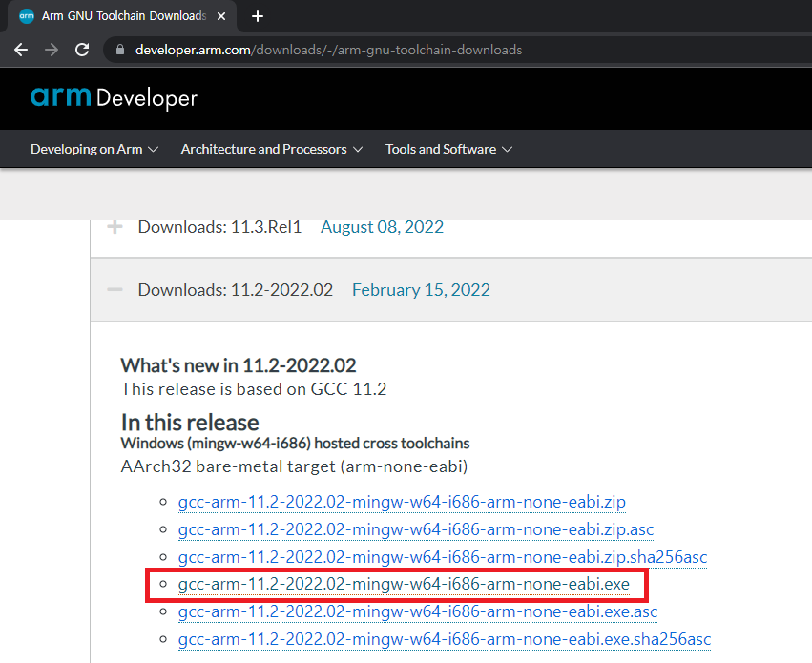
Task: Close the Arm GNU Toolchain Downloads tab
Action: pos(221,16)
